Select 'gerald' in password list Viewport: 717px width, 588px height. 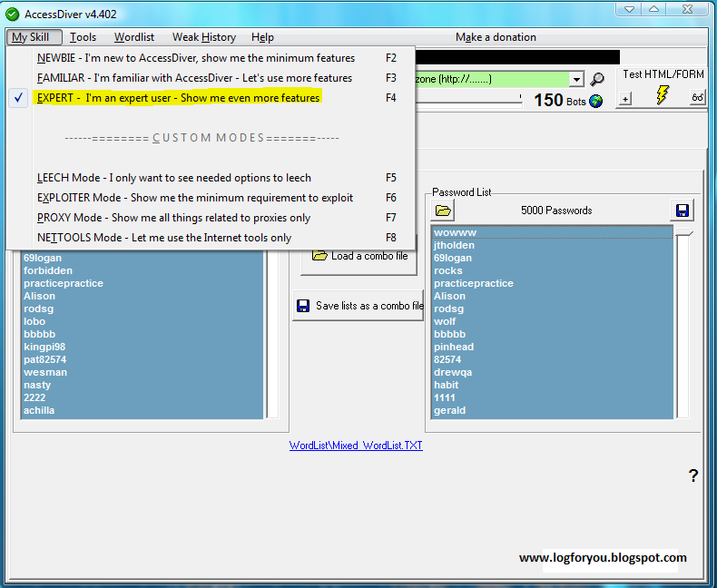coord(552,410)
